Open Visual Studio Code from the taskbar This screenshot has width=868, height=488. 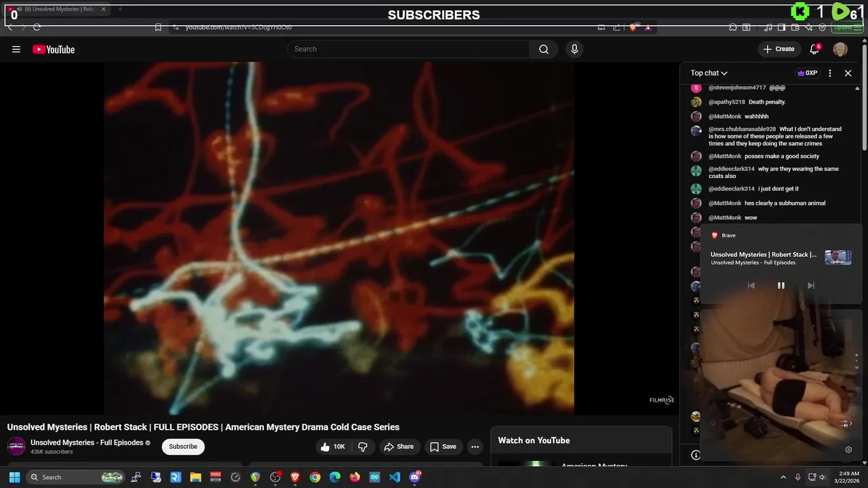[x=395, y=477]
